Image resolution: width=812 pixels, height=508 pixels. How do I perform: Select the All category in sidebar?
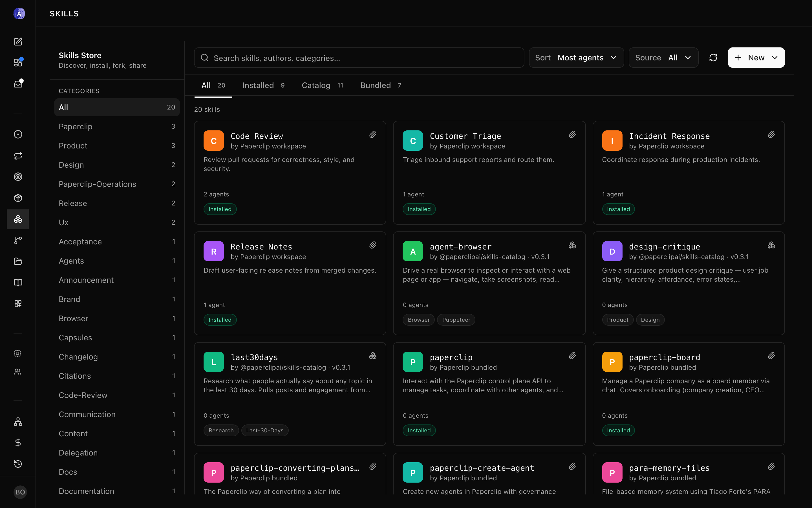click(117, 107)
